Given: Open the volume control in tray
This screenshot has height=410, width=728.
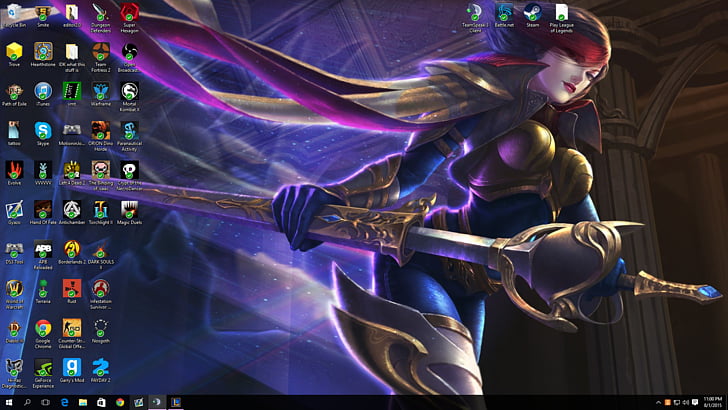Looking at the screenshot, I should [686, 402].
